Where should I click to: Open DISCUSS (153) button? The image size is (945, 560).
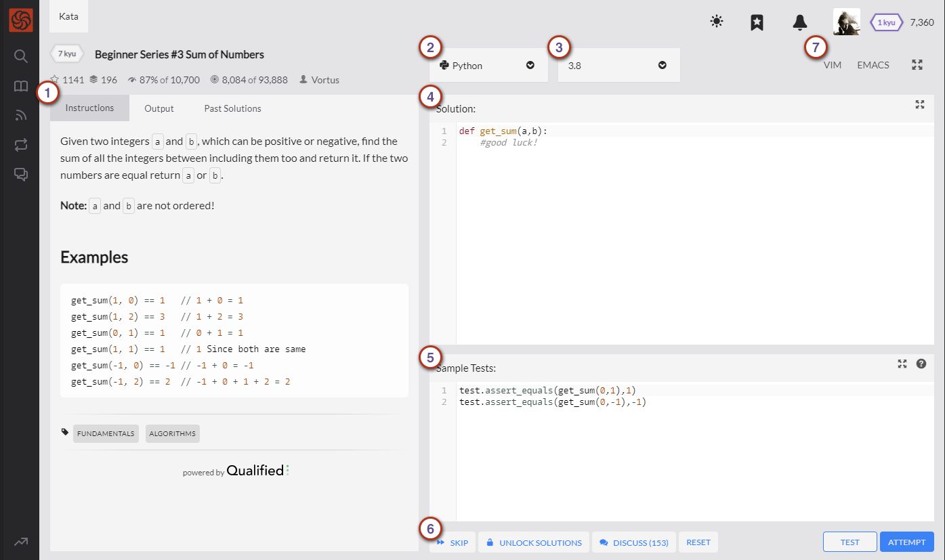click(x=634, y=542)
